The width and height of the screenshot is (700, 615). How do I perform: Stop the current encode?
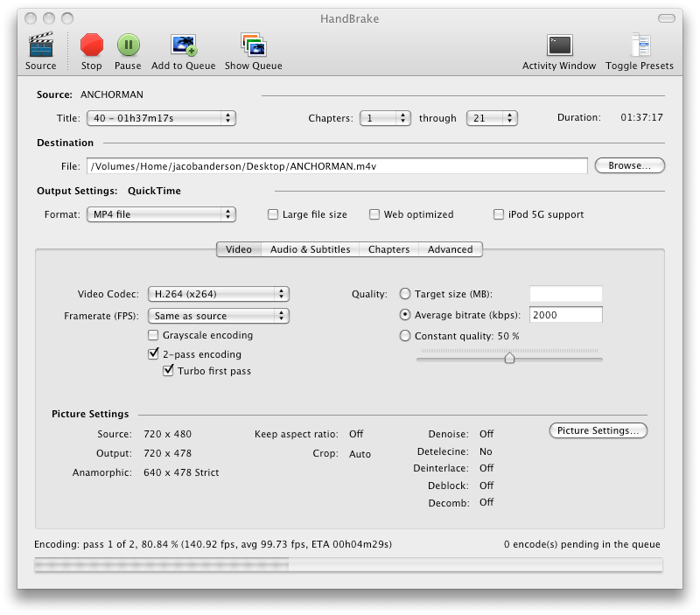coord(92,45)
